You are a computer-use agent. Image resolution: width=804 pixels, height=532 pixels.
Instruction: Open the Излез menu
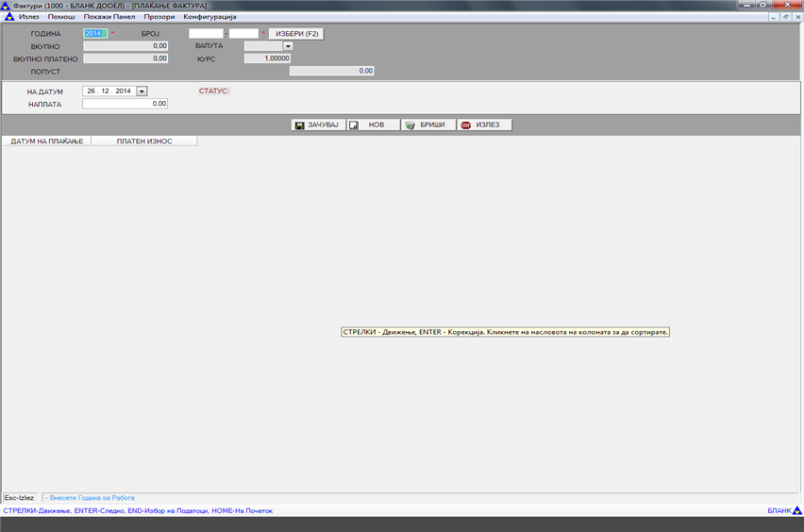(x=28, y=17)
